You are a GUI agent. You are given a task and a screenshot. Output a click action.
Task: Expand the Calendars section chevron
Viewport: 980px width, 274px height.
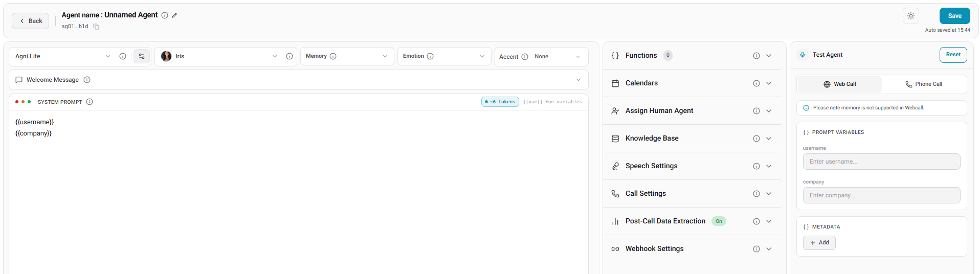coord(769,83)
